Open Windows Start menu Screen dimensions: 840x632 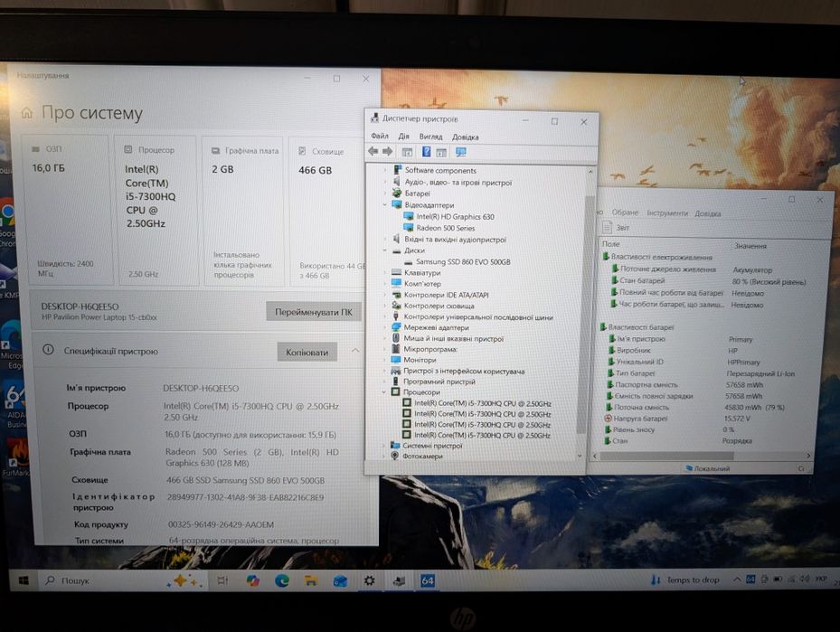(24, 580)
